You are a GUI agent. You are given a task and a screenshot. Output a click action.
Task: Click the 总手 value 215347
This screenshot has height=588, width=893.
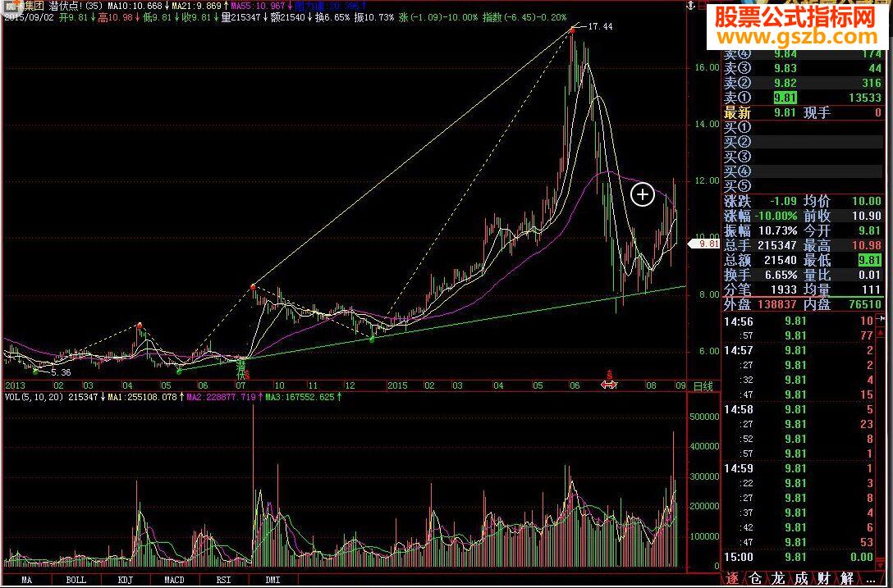tap(777, 245)
